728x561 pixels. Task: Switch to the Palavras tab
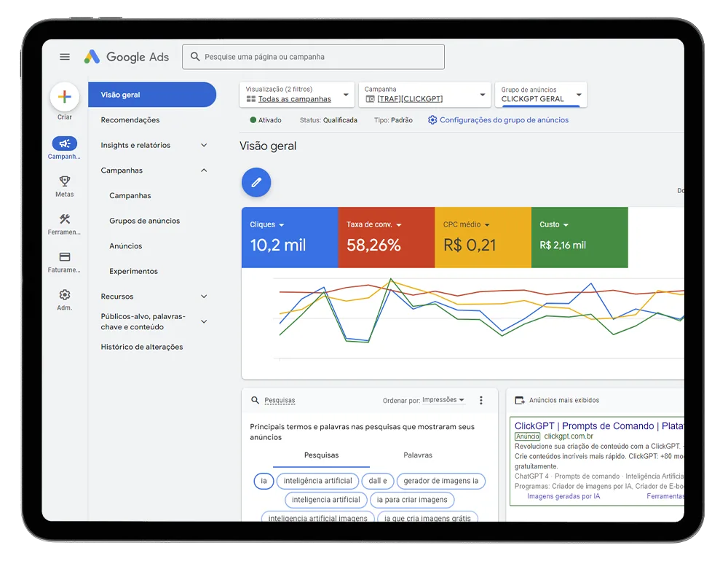(x=418, y=455)
